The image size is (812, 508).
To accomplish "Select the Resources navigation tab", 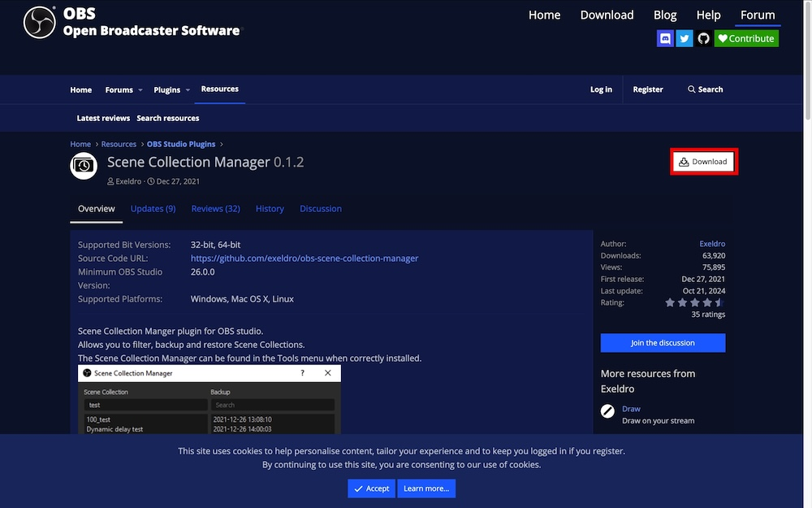I will click(219, 89).
